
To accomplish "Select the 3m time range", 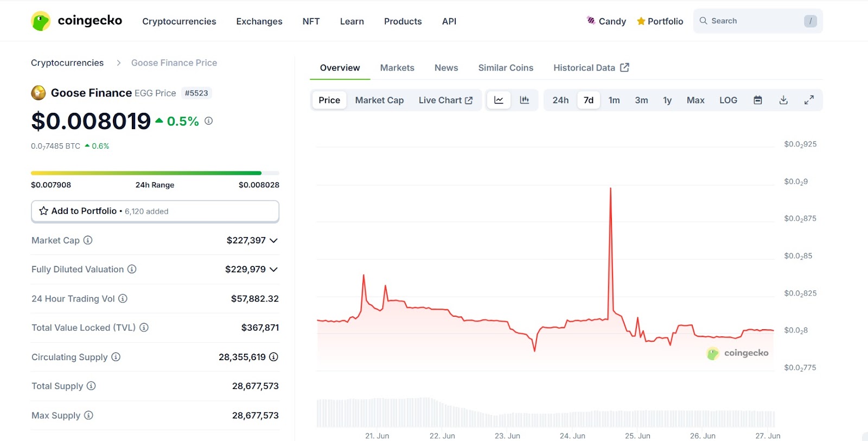I will point(641,100).
